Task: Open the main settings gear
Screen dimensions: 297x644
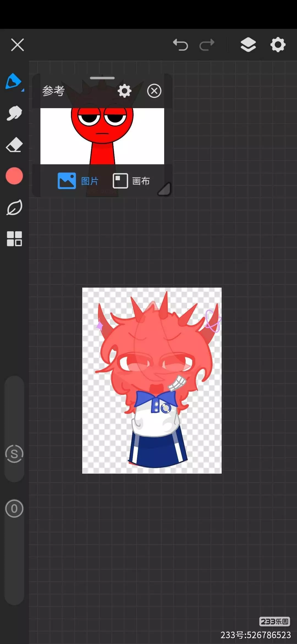Action: tap(278, 45)
